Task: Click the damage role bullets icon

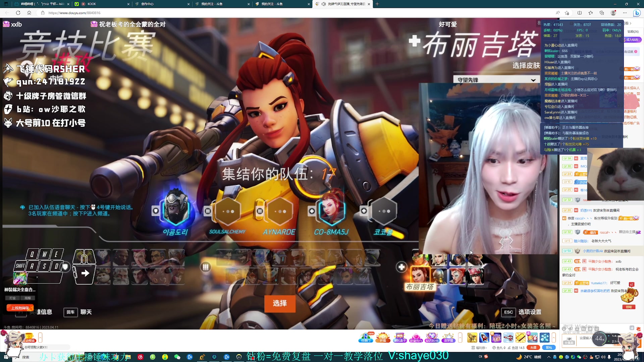Action: pyautogui.click(x=205, y=267)
